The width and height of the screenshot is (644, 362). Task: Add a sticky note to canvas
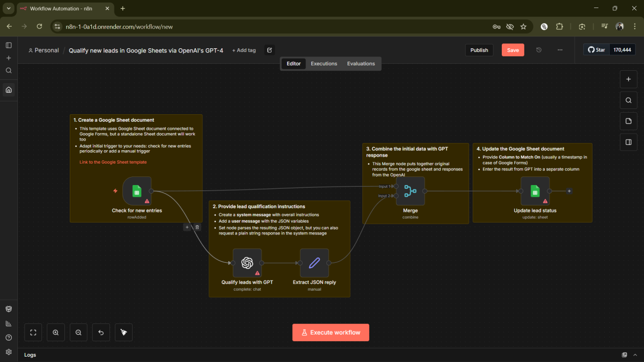628,121
